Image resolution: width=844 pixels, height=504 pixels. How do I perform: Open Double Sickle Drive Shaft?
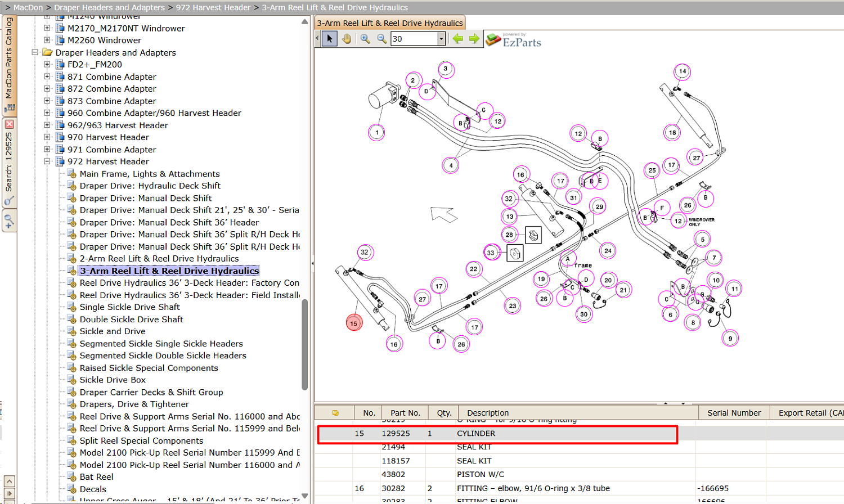pos(132,319)
